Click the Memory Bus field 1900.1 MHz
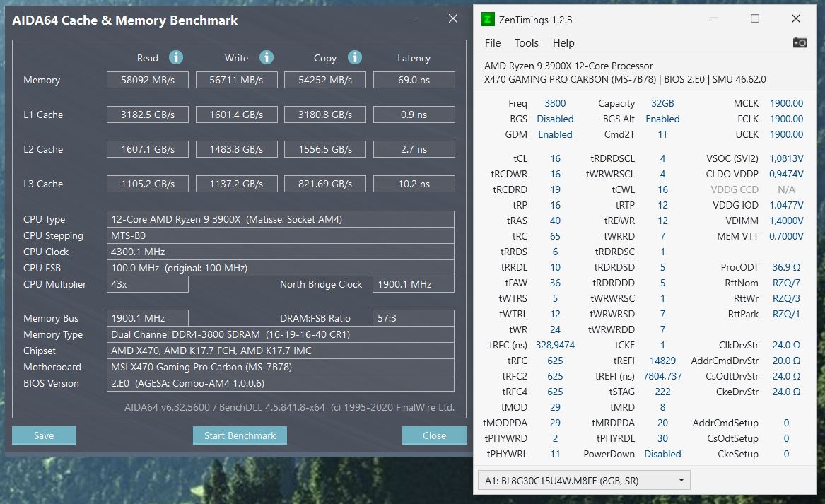825x504 pixels. point(147,318)
